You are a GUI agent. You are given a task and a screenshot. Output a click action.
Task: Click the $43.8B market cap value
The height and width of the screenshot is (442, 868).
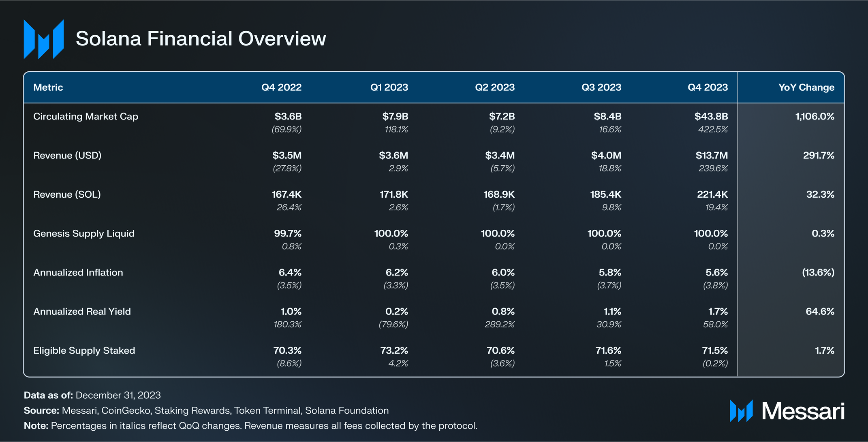tap(711, 117)
